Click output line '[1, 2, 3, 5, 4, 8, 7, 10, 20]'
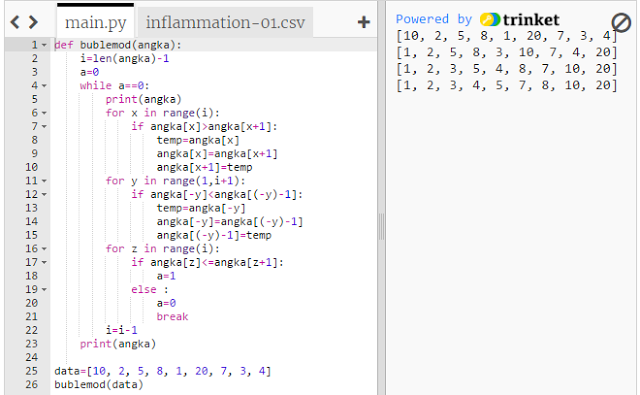The height and width of the screenshot is (395, 640). (x=507, y=69)
